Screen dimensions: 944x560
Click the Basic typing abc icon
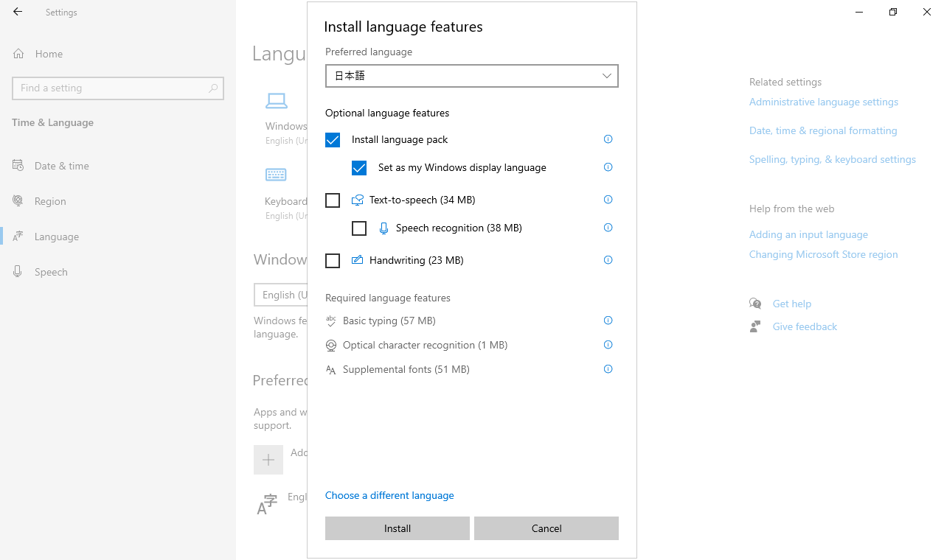click(x=331, y=321)
